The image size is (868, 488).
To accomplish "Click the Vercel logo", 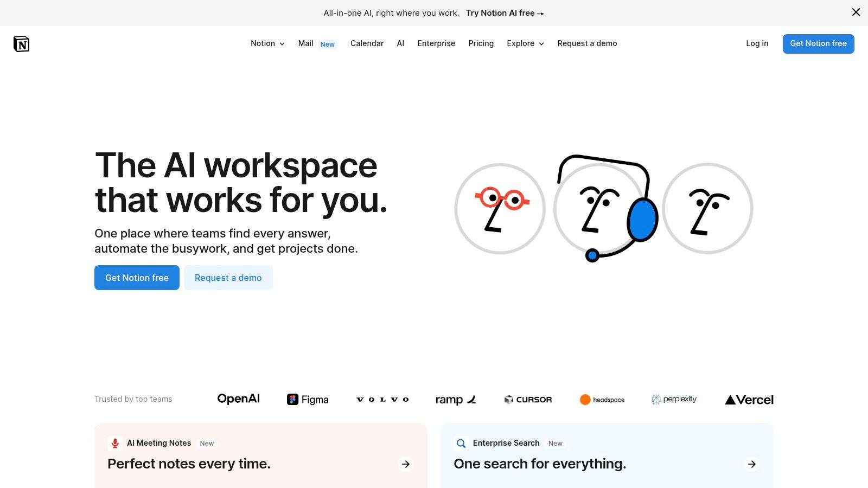I will pyautogui.click(x=749, y=400).
